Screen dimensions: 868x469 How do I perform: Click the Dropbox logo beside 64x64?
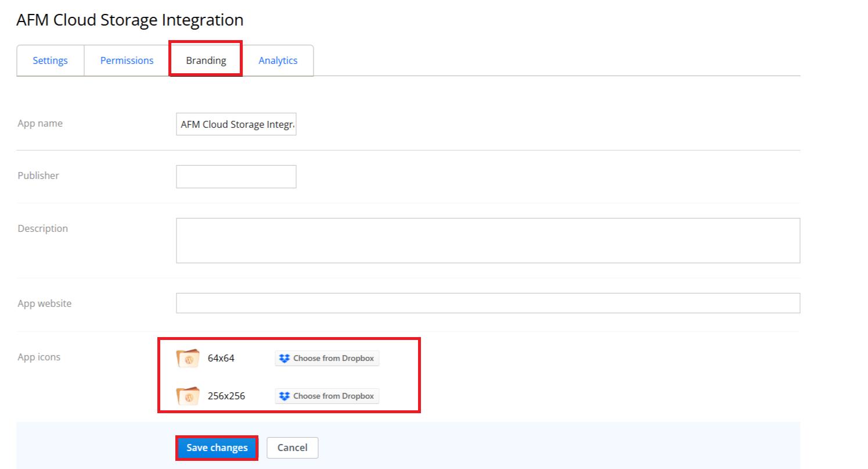point(284,359)
